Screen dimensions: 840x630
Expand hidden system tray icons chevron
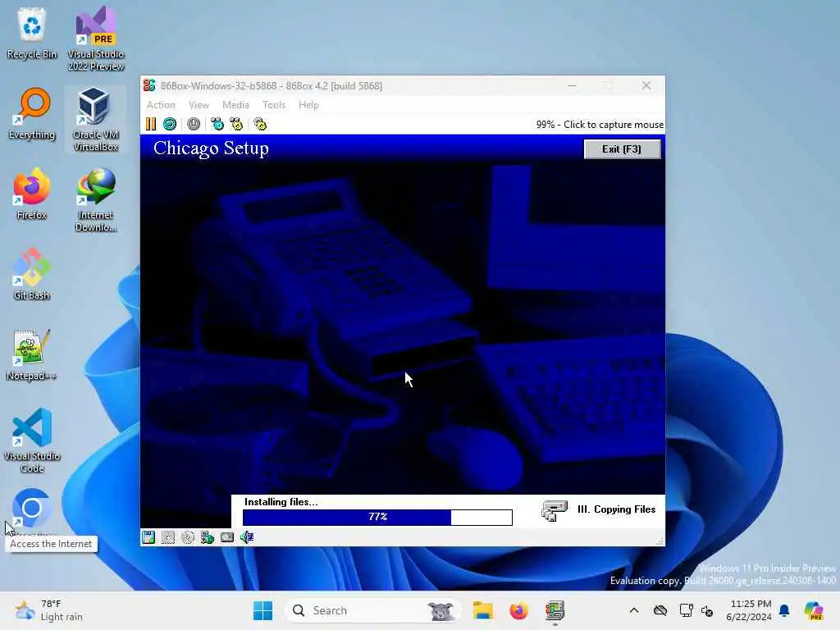click(x=634, y=610)
